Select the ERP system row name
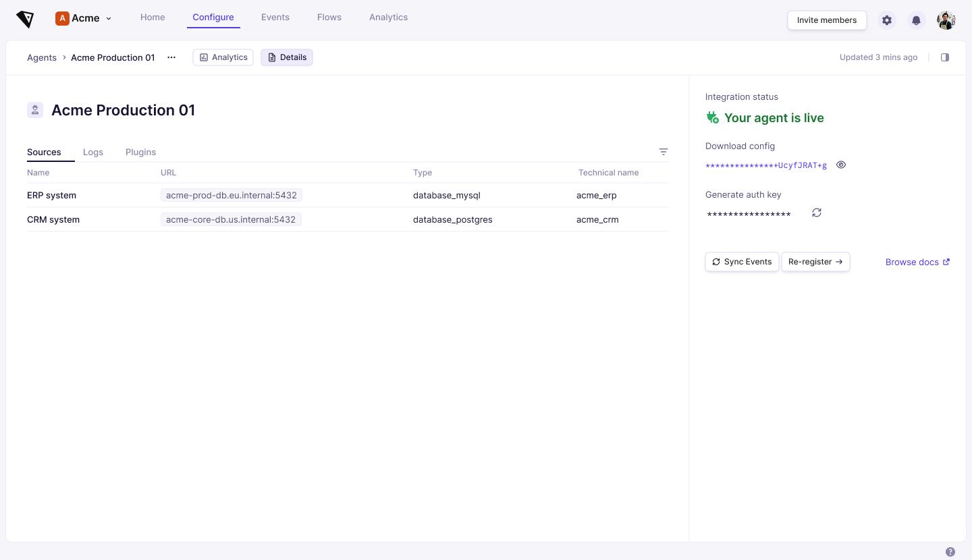972x560 pixels. [51, 195]
